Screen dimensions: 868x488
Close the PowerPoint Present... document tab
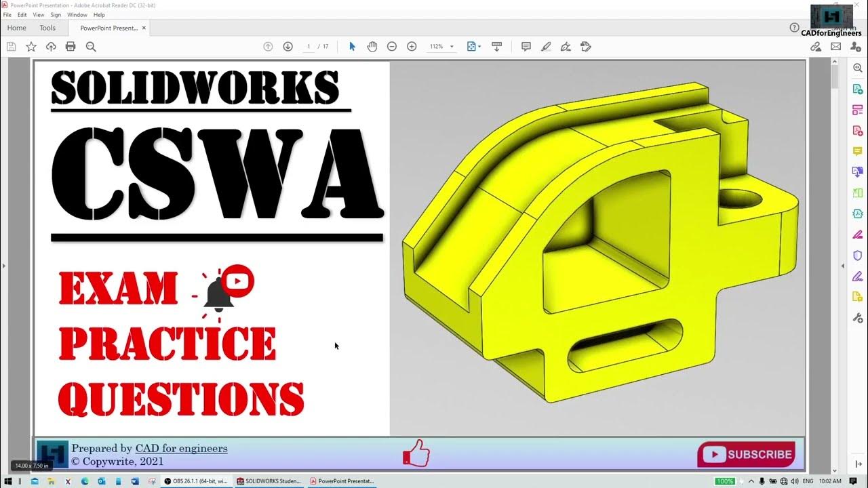[x=144, y=28]
